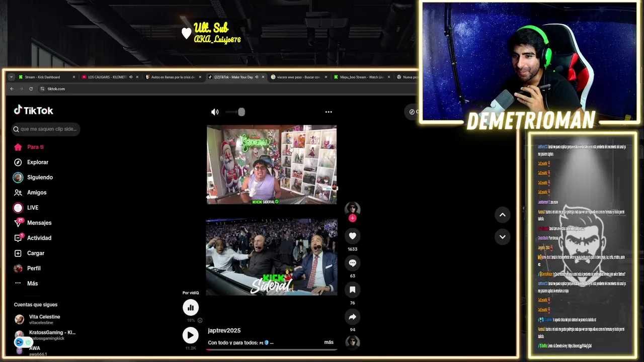Switch to LOS CALIGARIS browser tab
644x362 pixels.
tap(107, 77)
